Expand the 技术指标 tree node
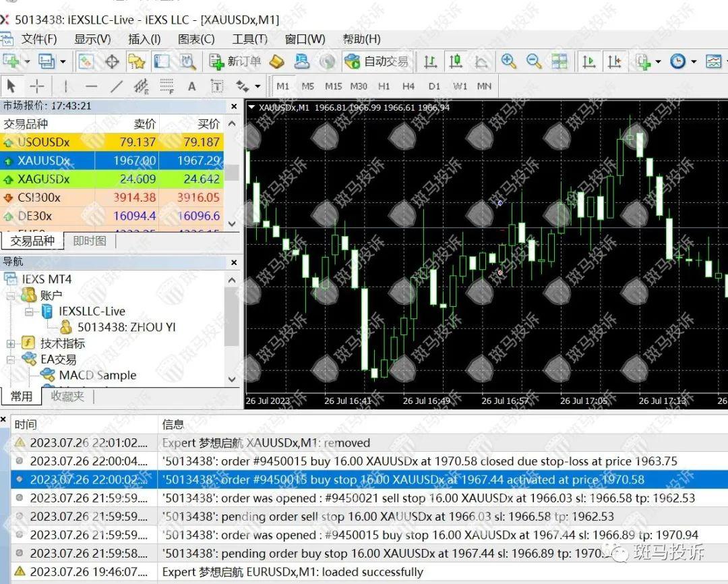The width and height of the screenshot is (728, 584). click(11, 343)
